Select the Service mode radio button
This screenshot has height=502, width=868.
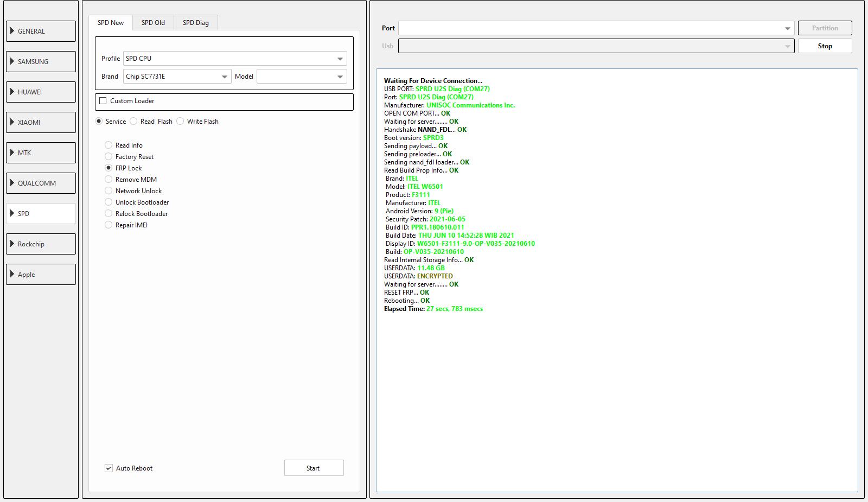[x=99, y=122]
